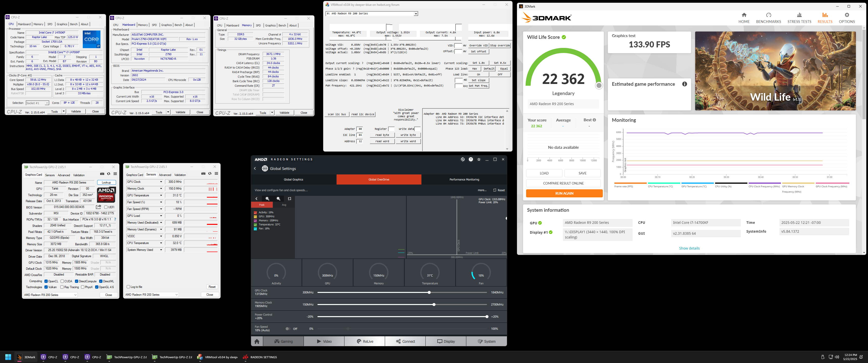Click COMPARE RESULT ONLINE in 3DMark

click(x=563, y=183)
